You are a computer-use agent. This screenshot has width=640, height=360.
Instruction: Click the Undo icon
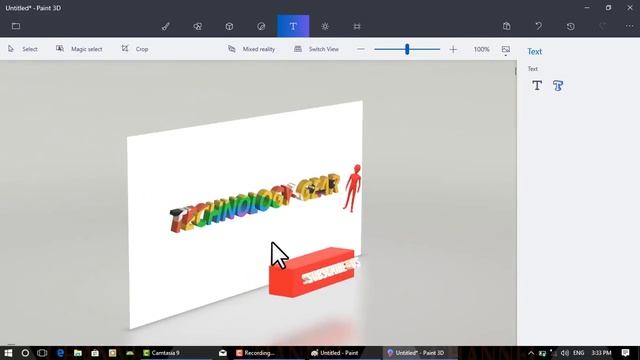coord(539,26)
